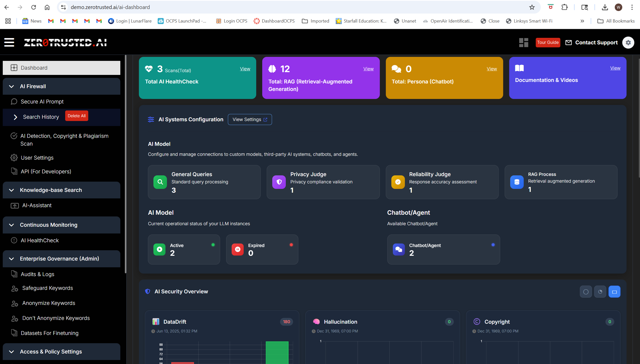Open the All Bookmarks folder
The image size is (640, 364).
pos(616,21)
